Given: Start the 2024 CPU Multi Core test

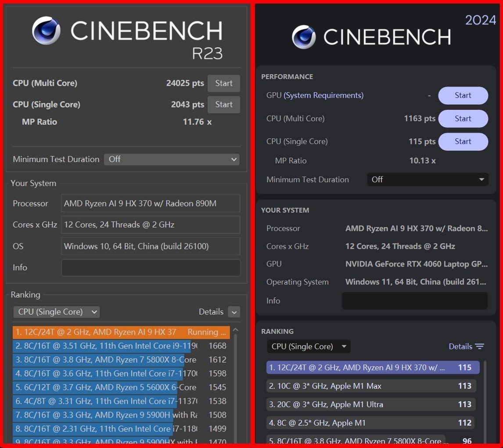Looking at the screenshot, I should coord(463,119).
